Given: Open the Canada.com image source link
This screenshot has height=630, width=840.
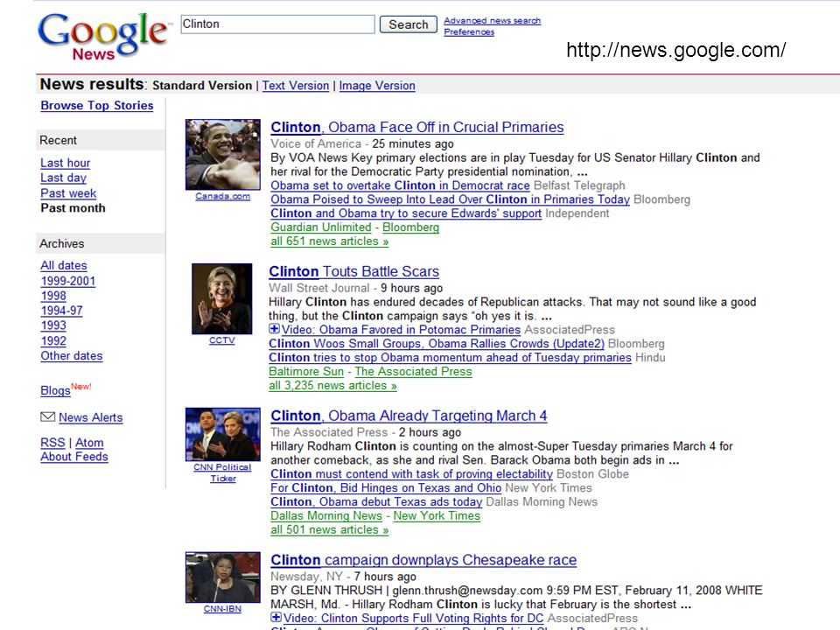Looking at the screenshot, I should pos(223,196).
